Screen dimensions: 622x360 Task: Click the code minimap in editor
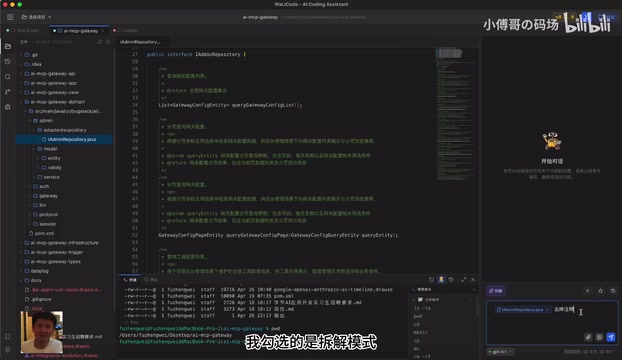(455, 115)
